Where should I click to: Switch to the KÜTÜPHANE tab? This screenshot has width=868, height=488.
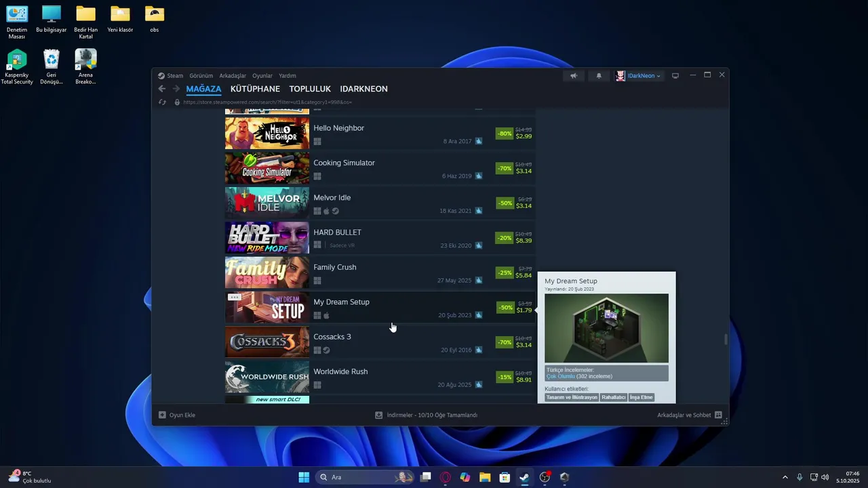click(255, 89)
